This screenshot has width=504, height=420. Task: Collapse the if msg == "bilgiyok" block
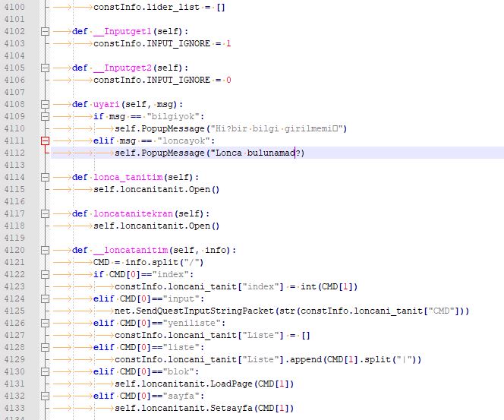pyautogui.click(x=45, y=117)
